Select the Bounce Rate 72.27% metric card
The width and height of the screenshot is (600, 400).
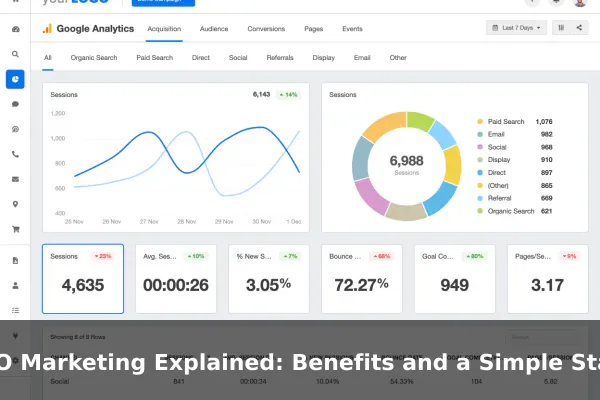(362, 279)
